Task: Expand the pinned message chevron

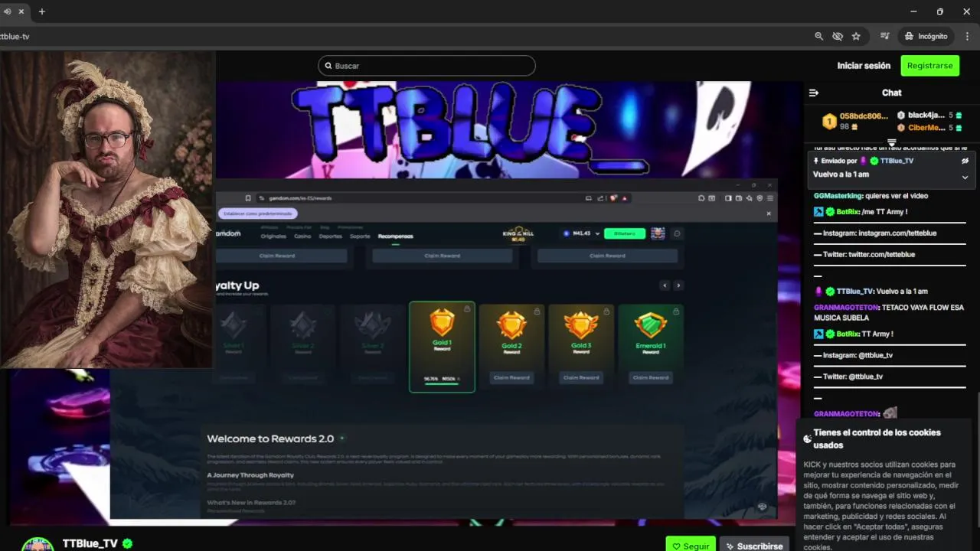Action: (965, 177)
